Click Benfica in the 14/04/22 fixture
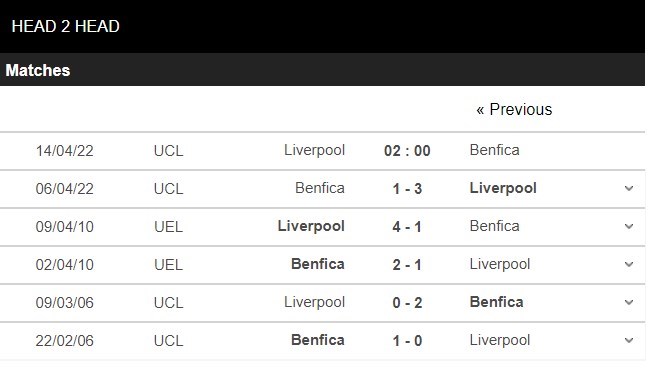 494,150
